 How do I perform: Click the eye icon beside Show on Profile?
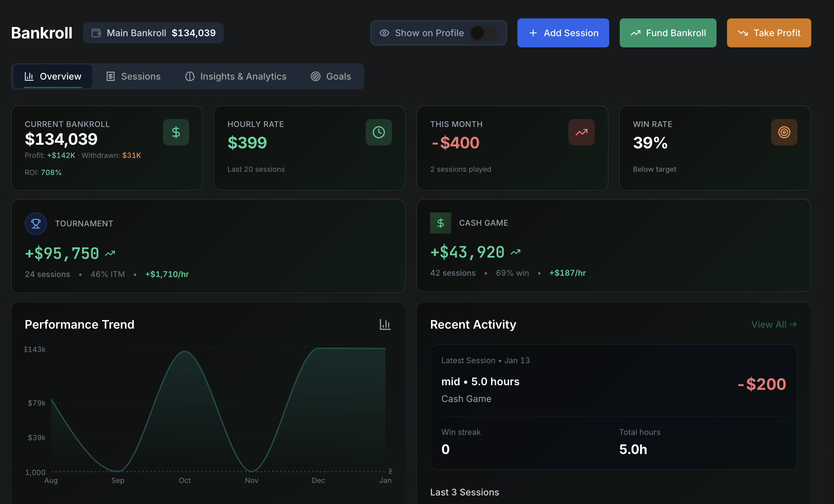point(384,33)
